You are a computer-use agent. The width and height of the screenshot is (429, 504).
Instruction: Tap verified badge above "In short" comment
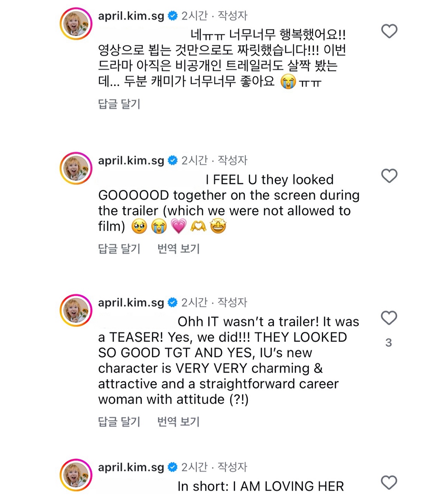(172, 467)
